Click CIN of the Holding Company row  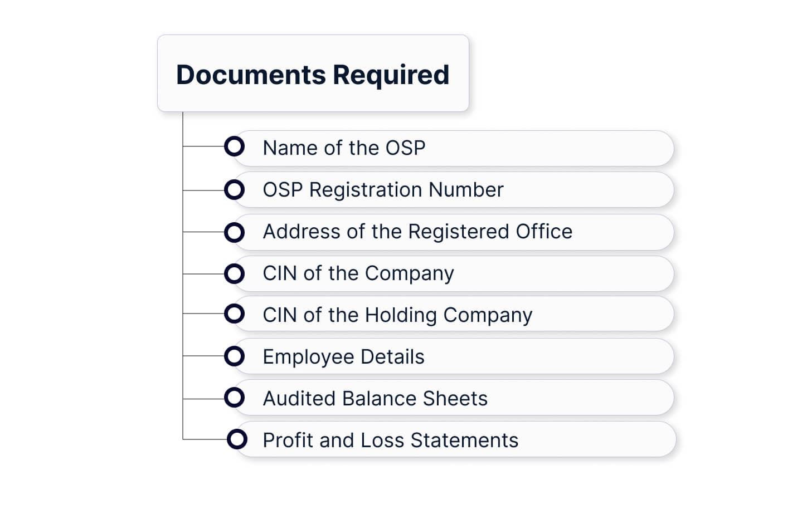click(x=397, y=315)
